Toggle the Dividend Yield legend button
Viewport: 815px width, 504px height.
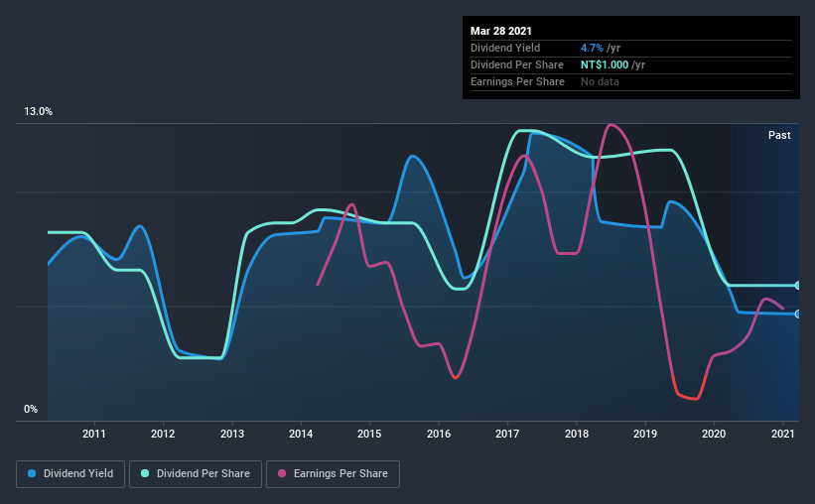pos(70,474)
